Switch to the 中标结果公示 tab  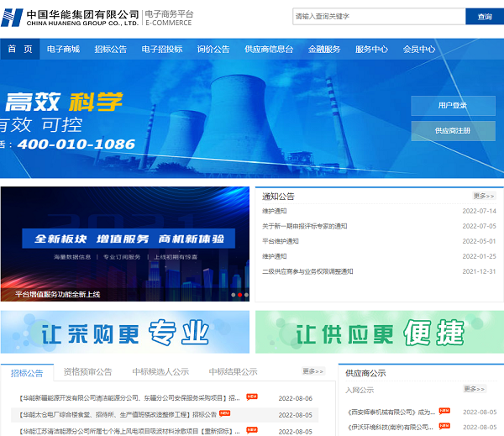pos(233,371)
